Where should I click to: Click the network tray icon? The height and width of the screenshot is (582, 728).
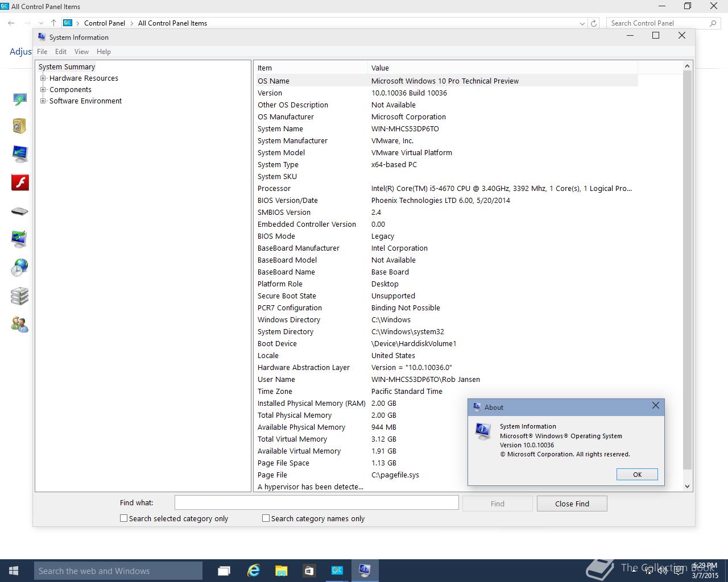[x=650, y=571]
